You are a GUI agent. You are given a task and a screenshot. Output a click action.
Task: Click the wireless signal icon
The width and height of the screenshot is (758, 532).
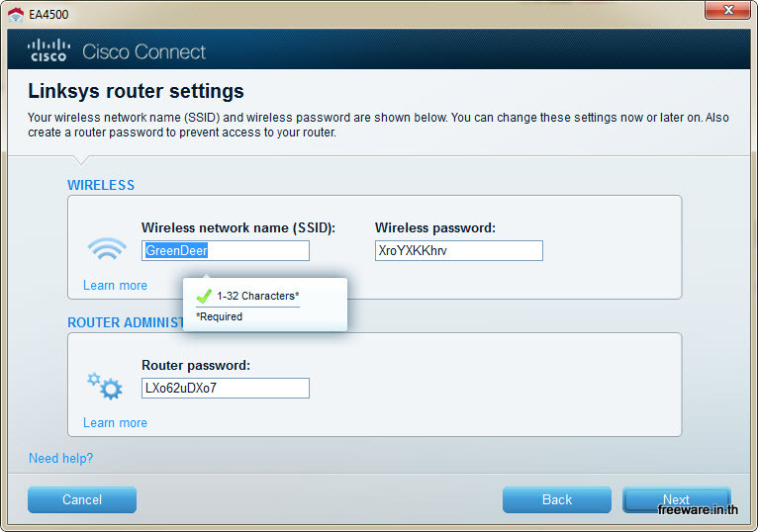click(x=107, y=249)
